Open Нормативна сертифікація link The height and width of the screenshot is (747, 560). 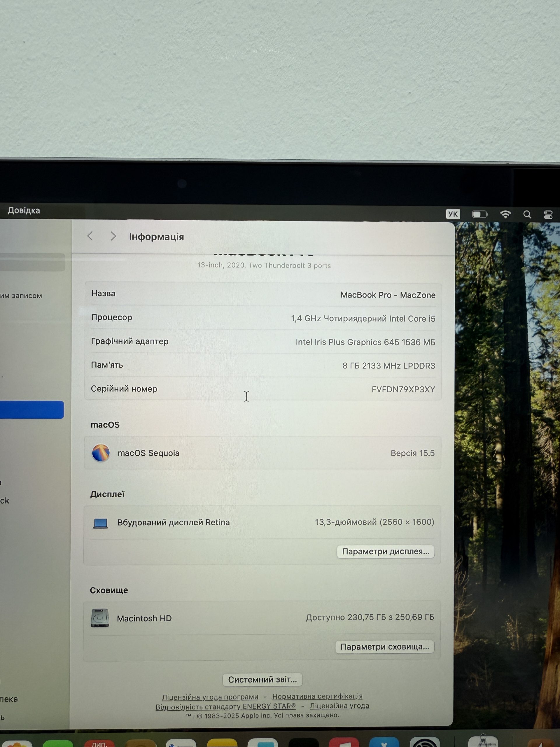pyautogui.click(x=317, y=696)
